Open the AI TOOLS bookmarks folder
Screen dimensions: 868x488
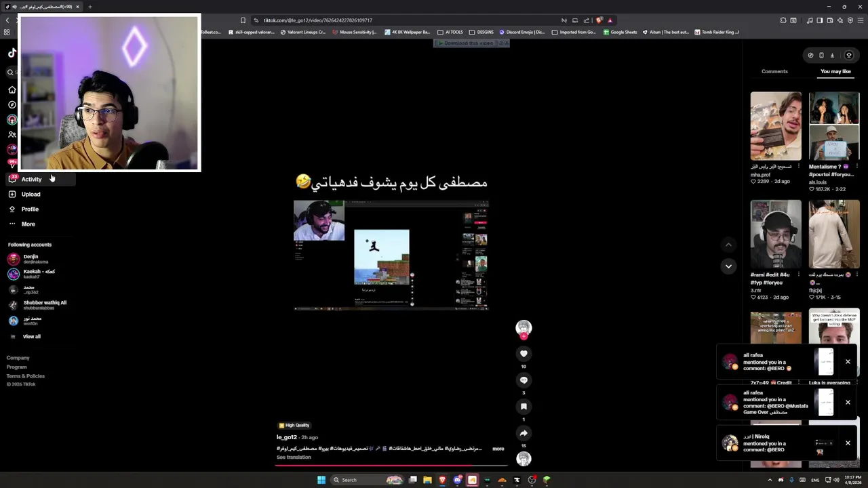pyautogui.click(x=450, y=32)
